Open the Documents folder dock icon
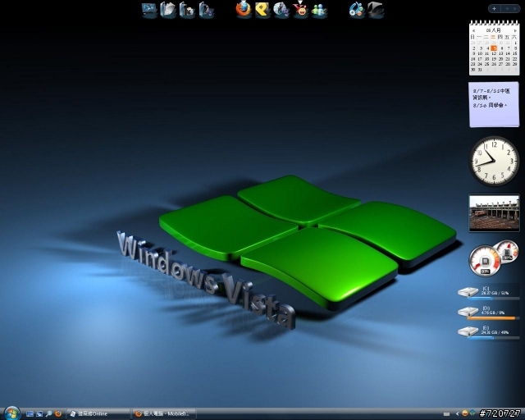Image resolution: width=525 pixels, height=420 pixels. point(167,9)
